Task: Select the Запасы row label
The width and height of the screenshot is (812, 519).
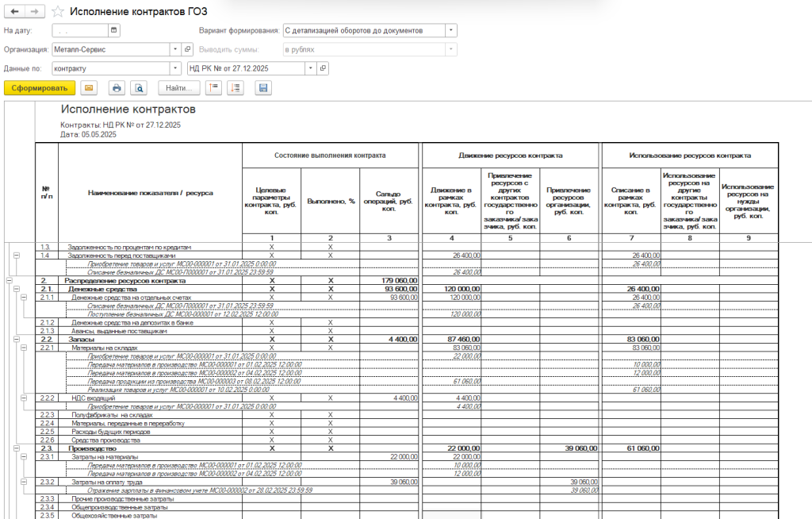Action: (82, 339)
